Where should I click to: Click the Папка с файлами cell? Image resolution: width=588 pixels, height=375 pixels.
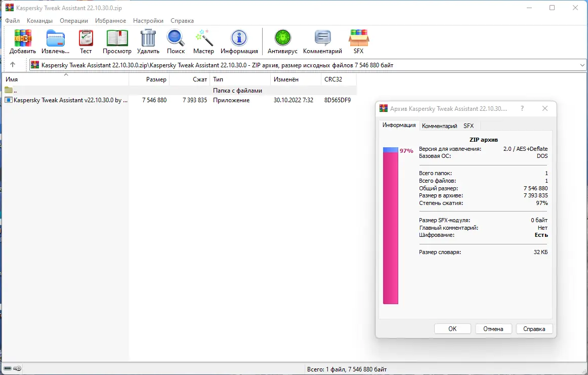237,91
